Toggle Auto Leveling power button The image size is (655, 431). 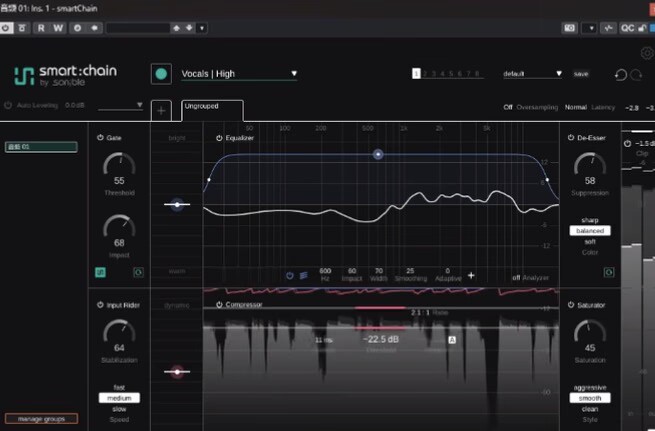pyautogui.click(x=8, y=105)
